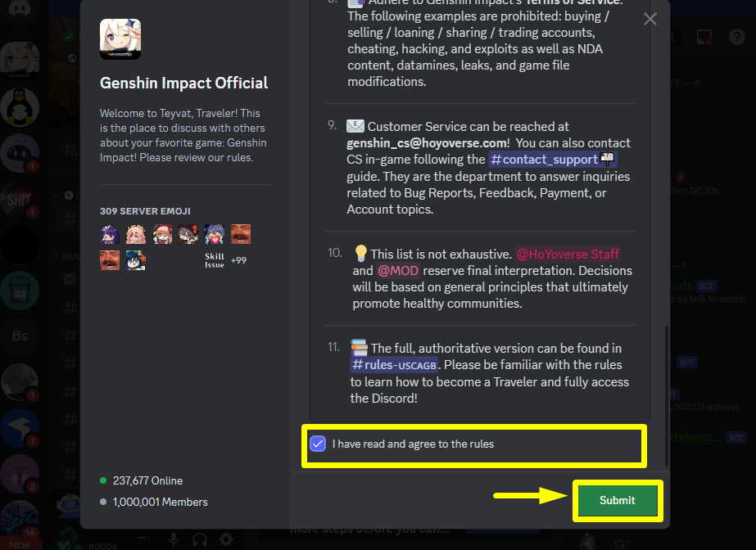Click the +99 more server emoji indicator
The image size is (756, 550).
pos(238,260)
